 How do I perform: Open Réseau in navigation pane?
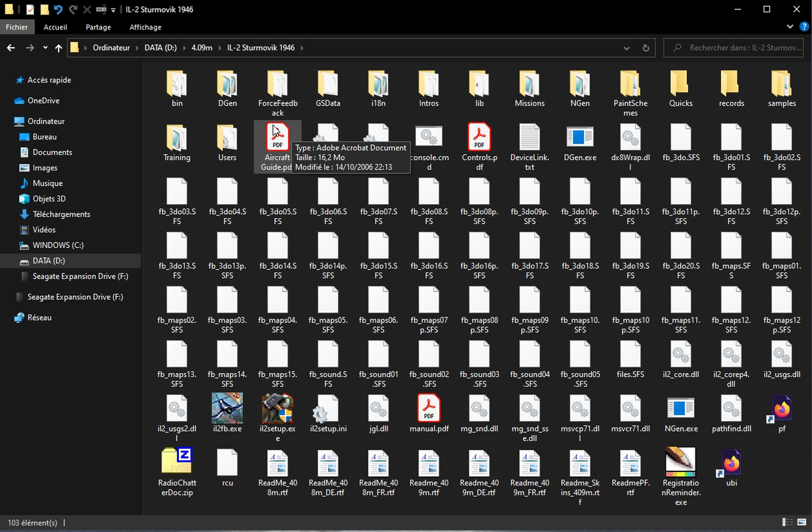(x=39, y=317)
